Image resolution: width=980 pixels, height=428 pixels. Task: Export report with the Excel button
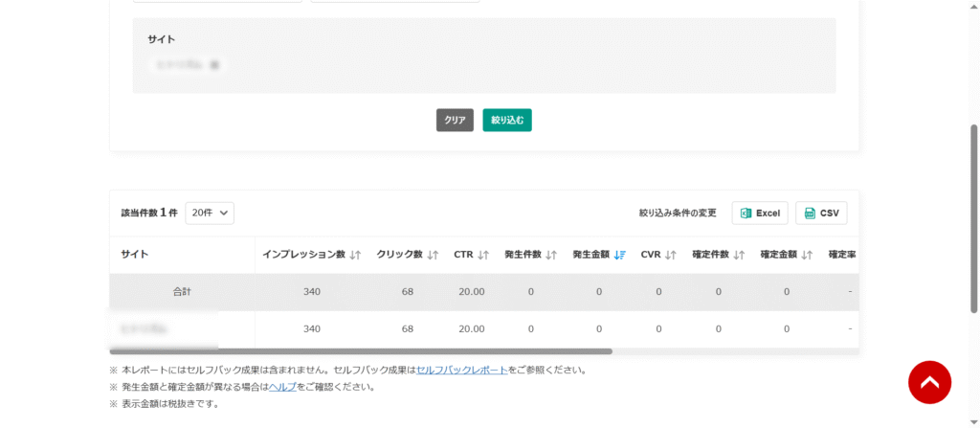click(x=760, y=213)
